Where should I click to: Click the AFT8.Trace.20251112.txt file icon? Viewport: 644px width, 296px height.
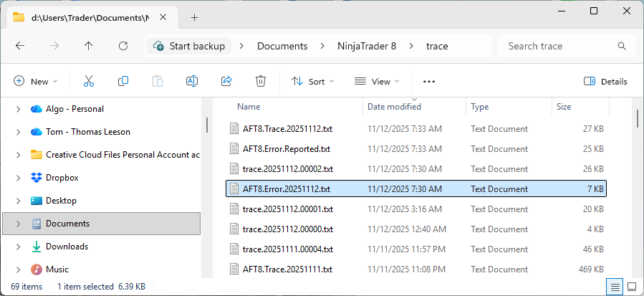tap(234, 129)
